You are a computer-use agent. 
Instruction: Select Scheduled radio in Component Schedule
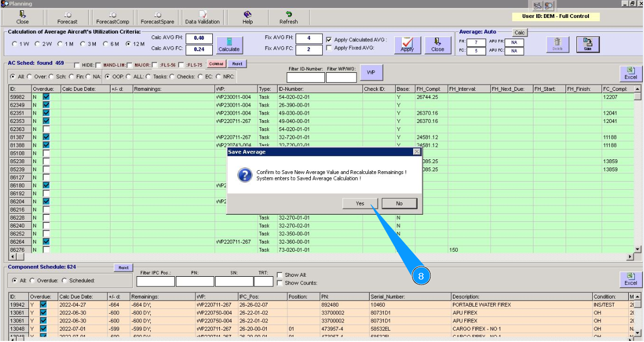pos(64,281)
